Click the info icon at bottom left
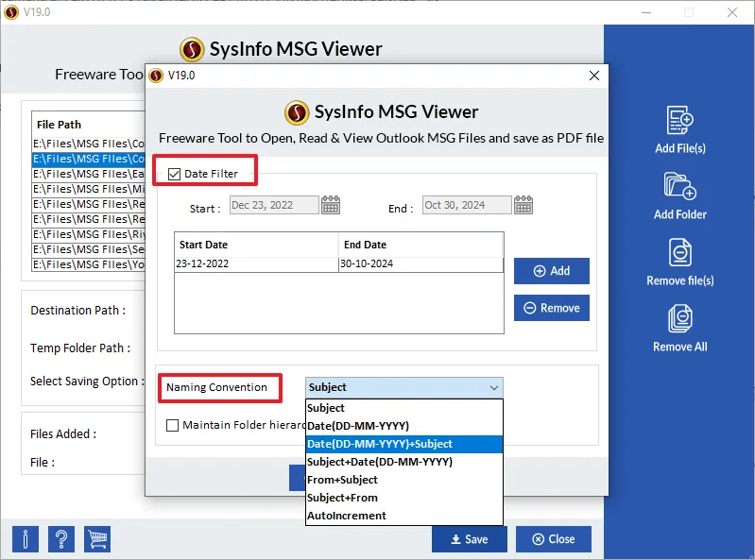The image size is (755, 560). tap(26, 539)
